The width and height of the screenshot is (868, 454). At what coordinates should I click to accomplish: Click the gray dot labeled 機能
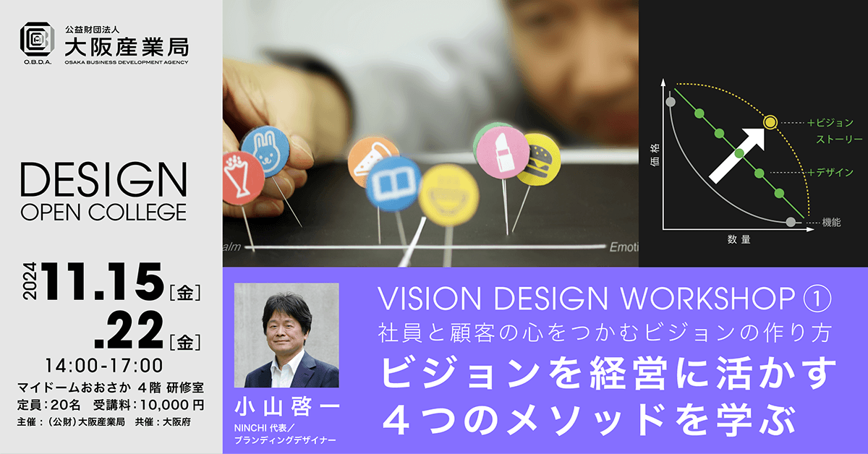tap(791, 222)
